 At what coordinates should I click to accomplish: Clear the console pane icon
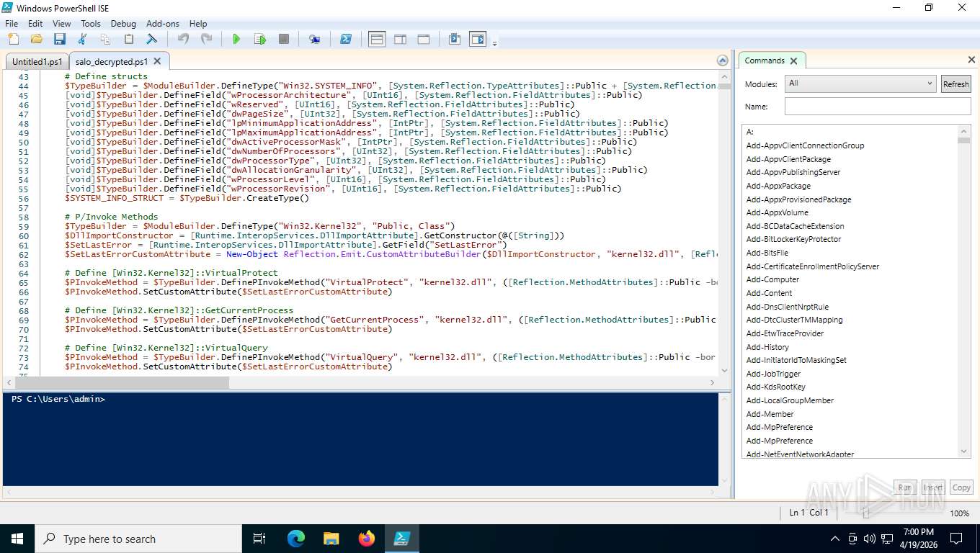[x=152, y=39]
